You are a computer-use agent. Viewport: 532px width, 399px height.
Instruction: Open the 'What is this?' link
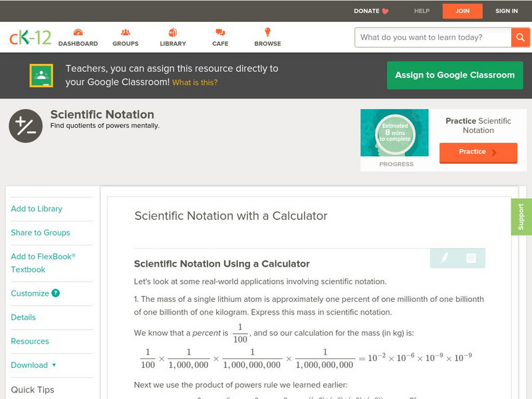coord(195,83)
